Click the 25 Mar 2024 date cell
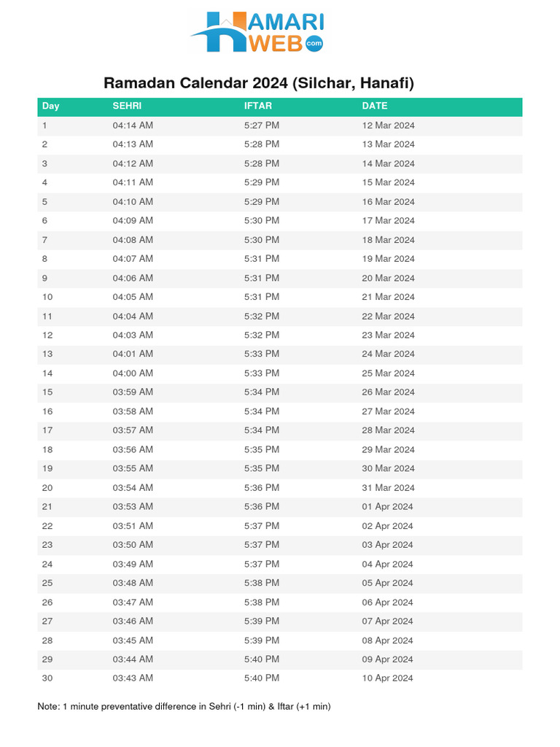Image resolution: width=560 pixels, height=747 pixels. tap(388, 373)
